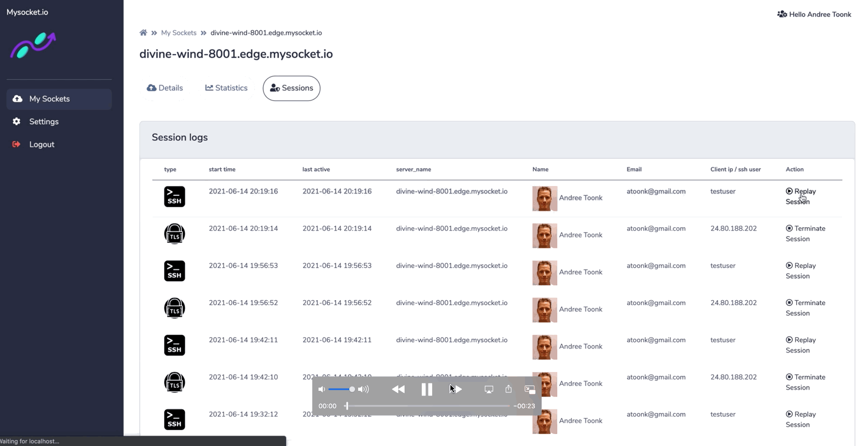Click the SSH icon for the 19:56:53 session
Viewport: 868px width, 446px height.
pos(175,271)
